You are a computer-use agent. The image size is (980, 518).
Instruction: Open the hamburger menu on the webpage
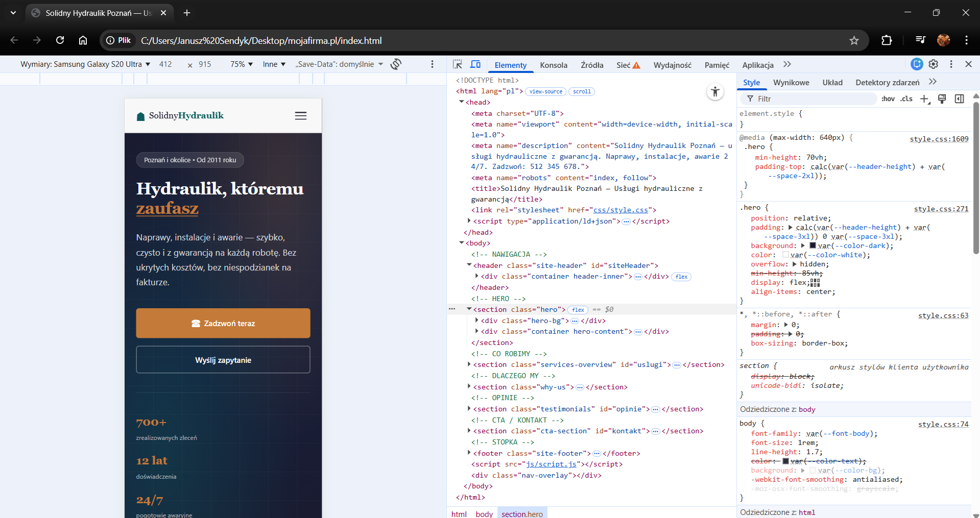point(301,116)
